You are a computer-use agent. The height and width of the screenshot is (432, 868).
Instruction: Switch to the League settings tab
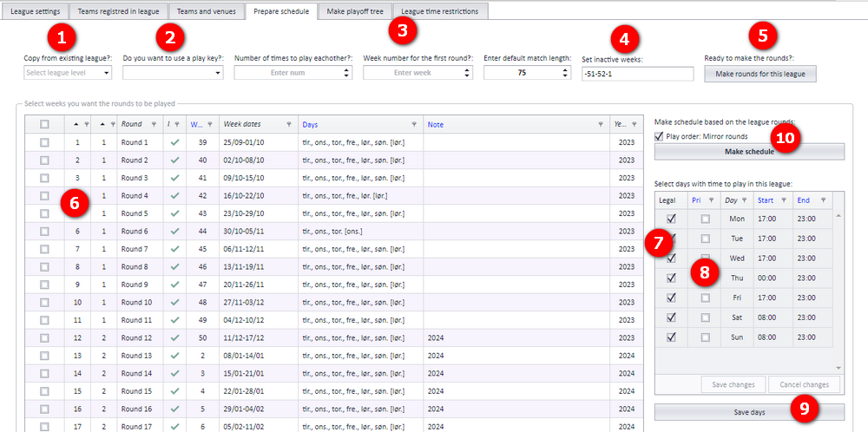click(36, 11)
